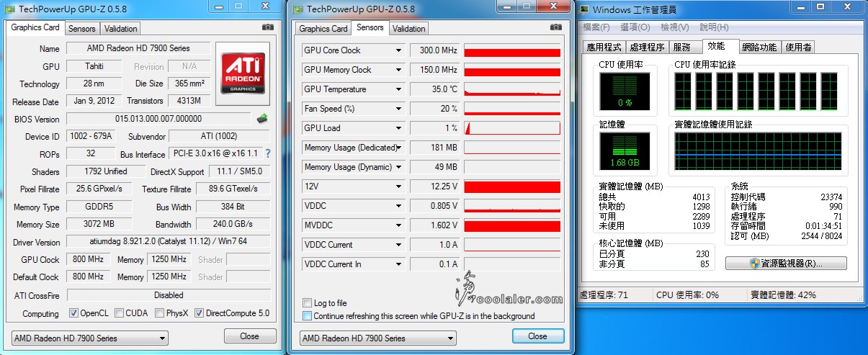This screenshot has width=868, height=355.
Task: Click Close button in Sensors window
Action: (538, 336)
